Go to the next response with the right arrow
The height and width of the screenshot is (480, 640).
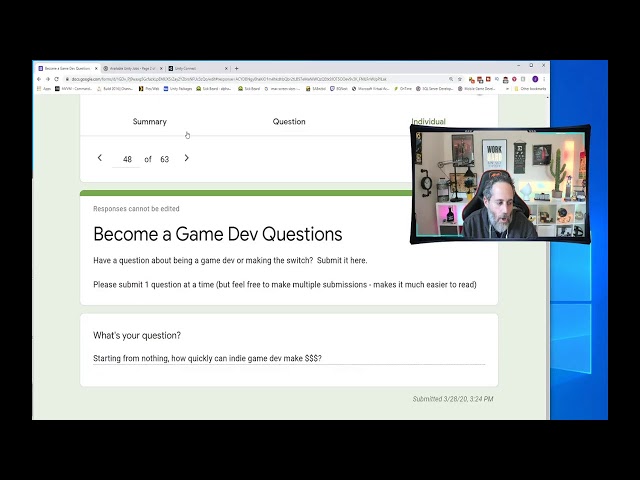click(187, 158)
